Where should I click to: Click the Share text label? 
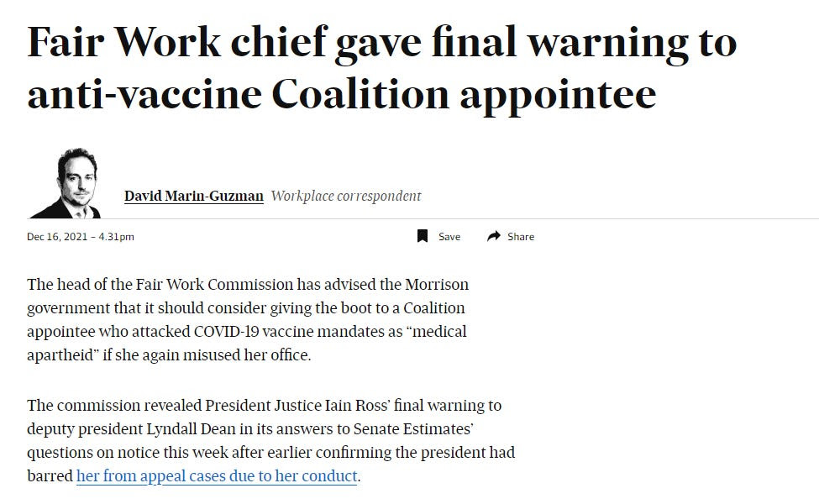pos(521,237)
